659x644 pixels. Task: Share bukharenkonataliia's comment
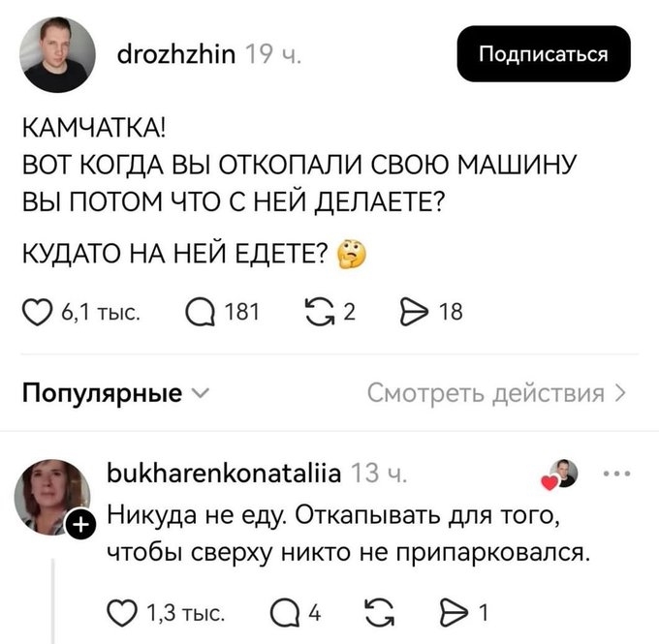452,611
